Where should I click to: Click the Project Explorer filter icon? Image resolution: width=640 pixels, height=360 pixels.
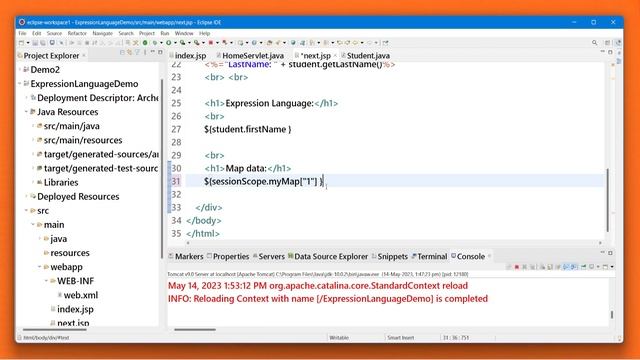point(137,53)
